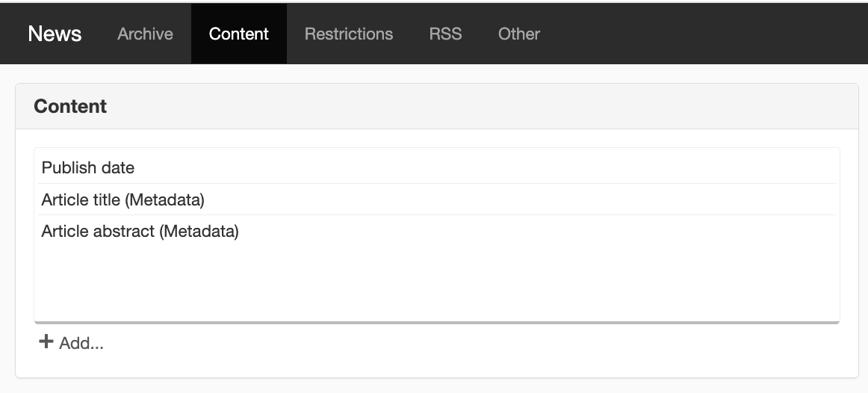Click the gray bar under the list
The width and height of the screenshot is (868, 393).
click(437, 322)
